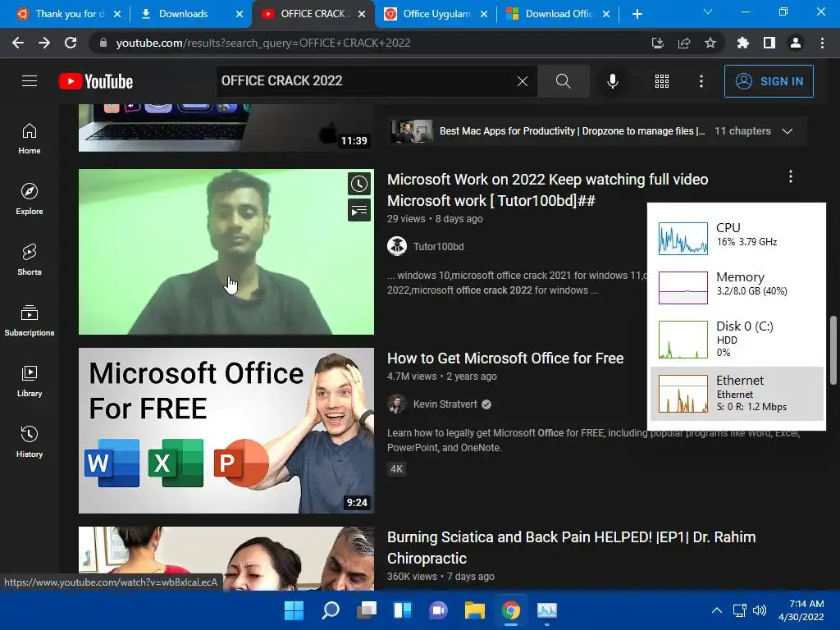Run search with the magnifier button
The width and height of the screenshot is (840, 630).
(563, 81)
